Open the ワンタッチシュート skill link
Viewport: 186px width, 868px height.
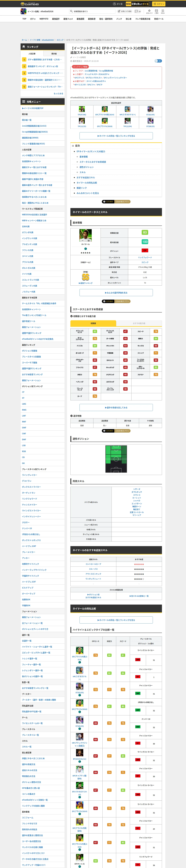click(x=93, y=579)
